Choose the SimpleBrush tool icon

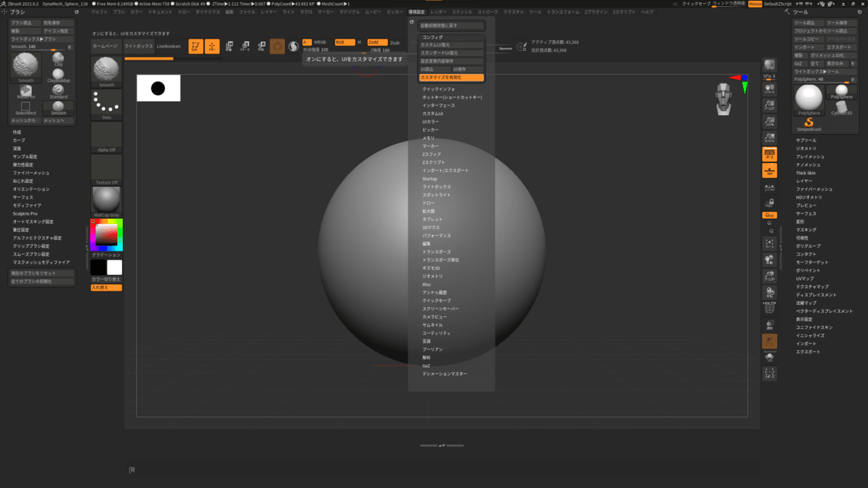tap(809, 124)
